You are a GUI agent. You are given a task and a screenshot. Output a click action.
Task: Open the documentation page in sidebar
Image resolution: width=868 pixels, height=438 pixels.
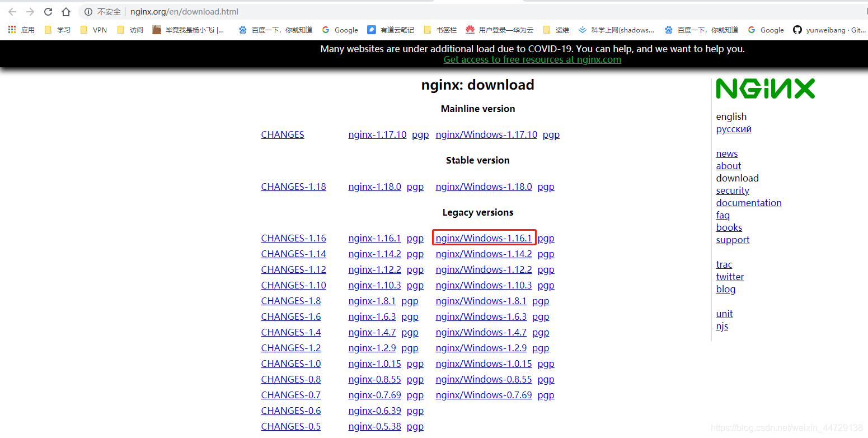[749, 203]
